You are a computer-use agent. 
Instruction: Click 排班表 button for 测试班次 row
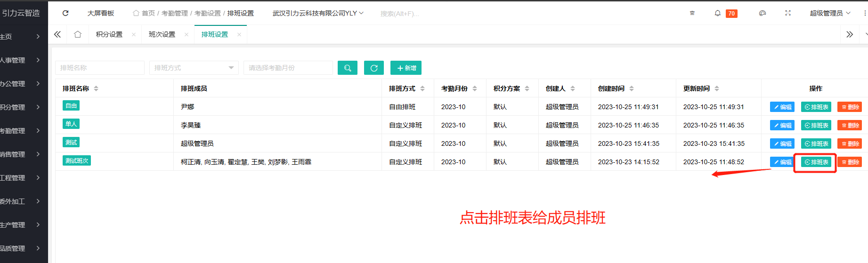816,162
